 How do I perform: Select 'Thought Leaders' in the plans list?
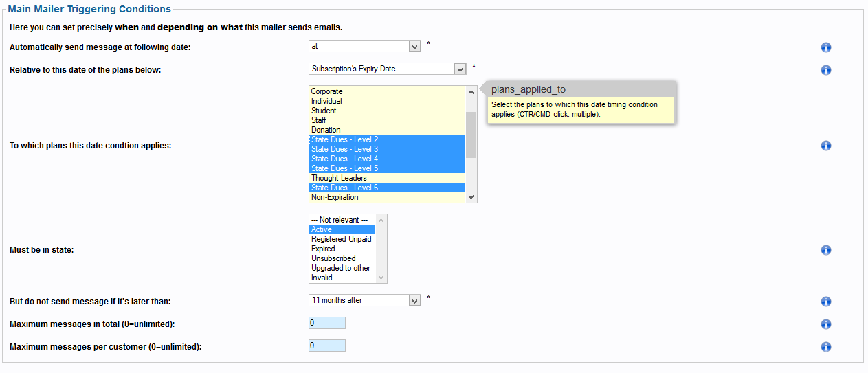[387, 178]
